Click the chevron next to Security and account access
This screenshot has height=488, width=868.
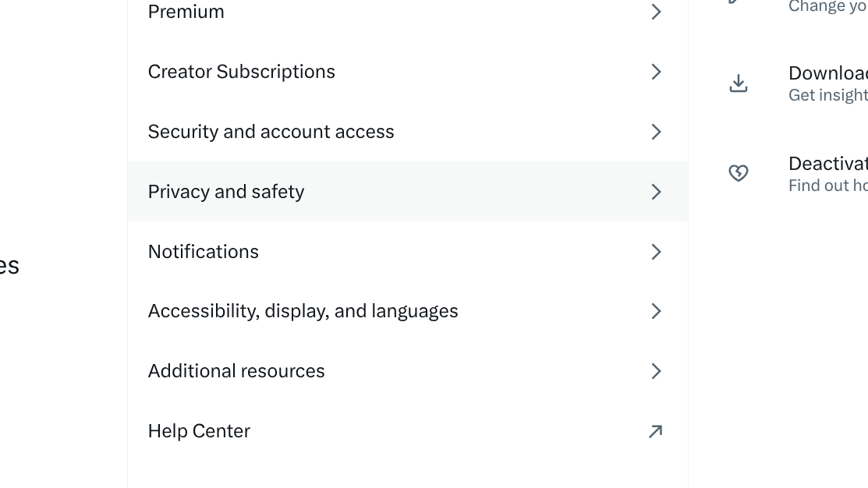[x=656, y=132]
